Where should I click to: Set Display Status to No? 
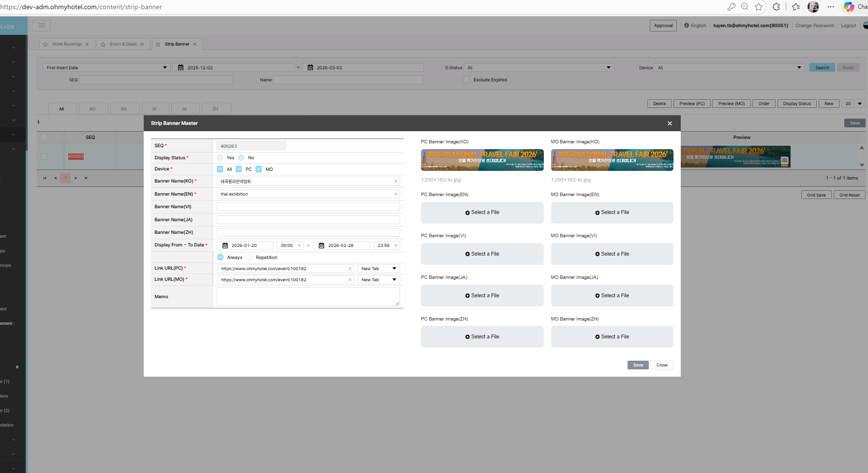(241, 158)
